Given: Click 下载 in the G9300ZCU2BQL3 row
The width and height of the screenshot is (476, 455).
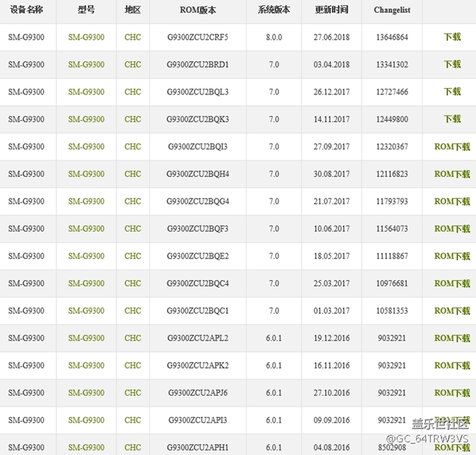Looking at the screenshot, I should click(452, 92).
